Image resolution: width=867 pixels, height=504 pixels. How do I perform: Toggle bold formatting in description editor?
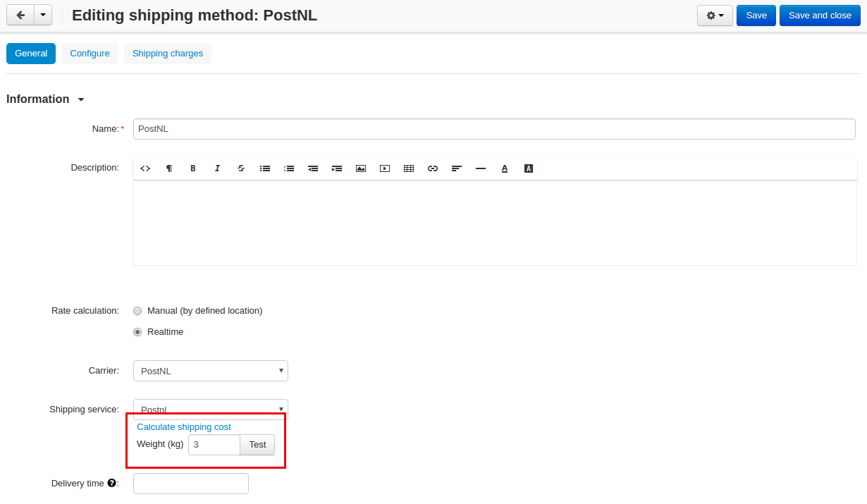[193, 168]
